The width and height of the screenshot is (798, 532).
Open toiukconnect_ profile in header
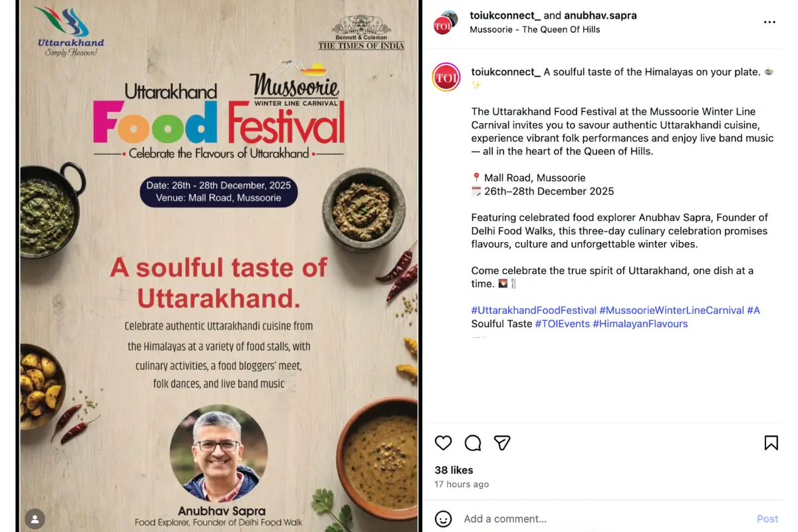(505, 15)
